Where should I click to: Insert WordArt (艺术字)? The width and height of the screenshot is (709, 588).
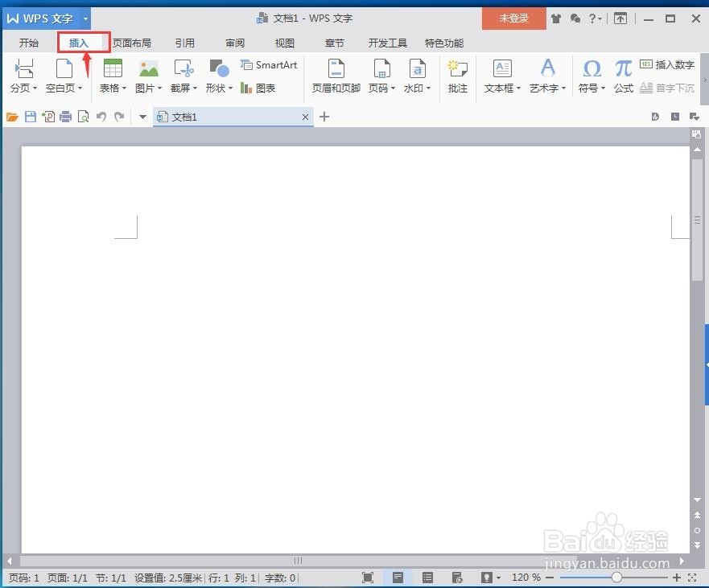547,76
